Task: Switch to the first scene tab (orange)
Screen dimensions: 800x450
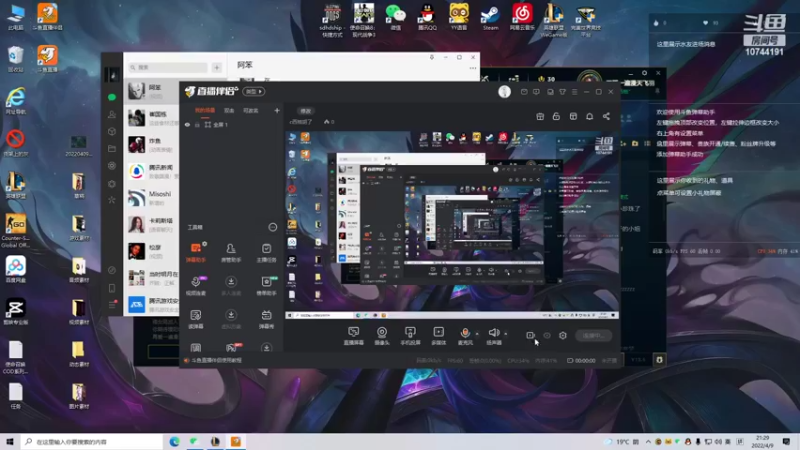Action: (205, 110)
